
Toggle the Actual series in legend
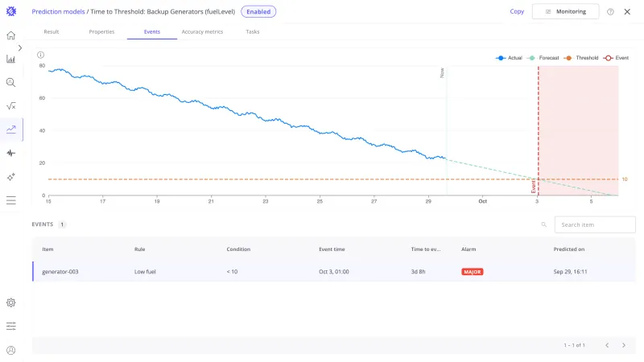(509, 58)
